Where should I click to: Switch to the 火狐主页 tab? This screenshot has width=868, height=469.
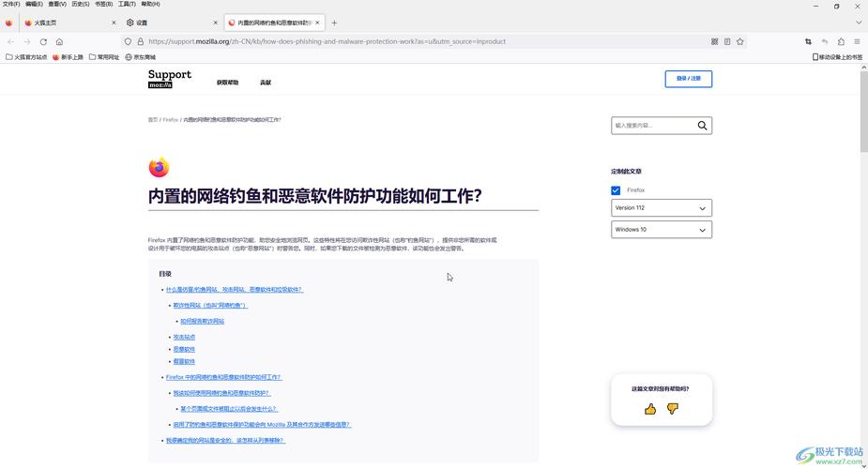pyautogui.click(x=69, y=23)
